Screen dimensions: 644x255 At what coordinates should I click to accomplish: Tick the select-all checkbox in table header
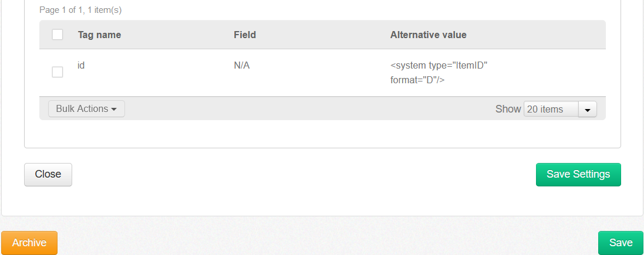(x=58, y=35)
